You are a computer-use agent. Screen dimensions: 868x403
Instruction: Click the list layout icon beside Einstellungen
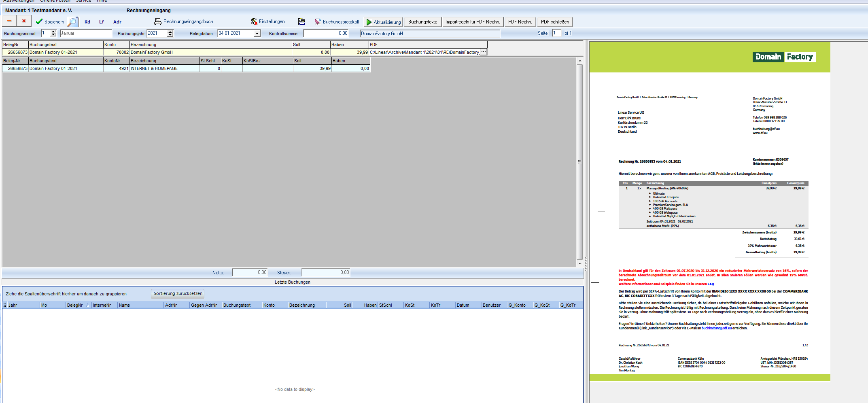pyautogui.click(x=301, y=21)
